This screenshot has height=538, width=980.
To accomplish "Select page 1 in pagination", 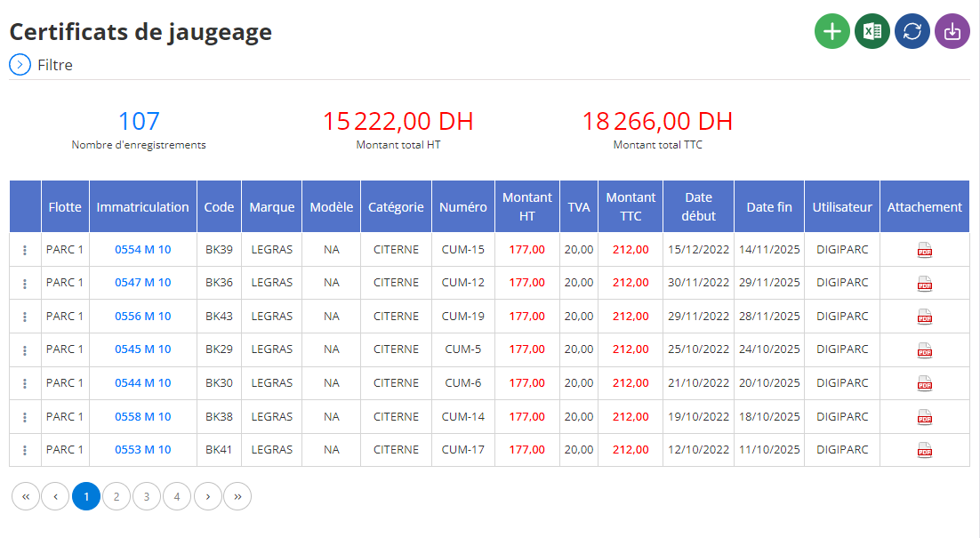I will click(86, 497).
